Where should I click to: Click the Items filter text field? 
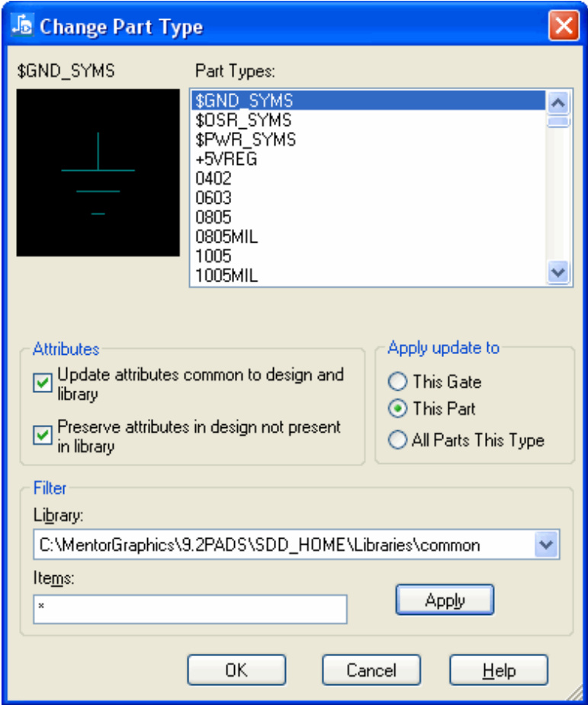pos(190,609)
